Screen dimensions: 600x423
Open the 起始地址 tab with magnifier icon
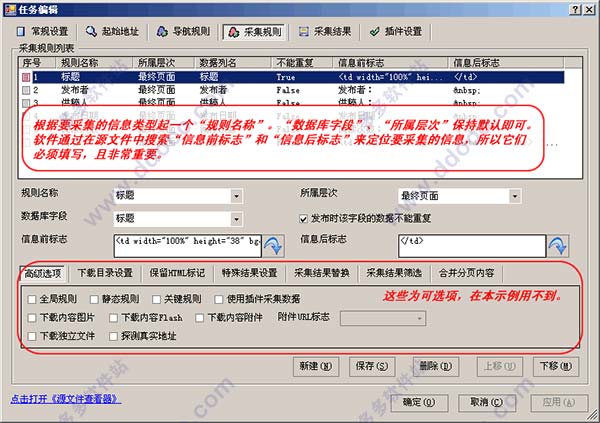91,31
